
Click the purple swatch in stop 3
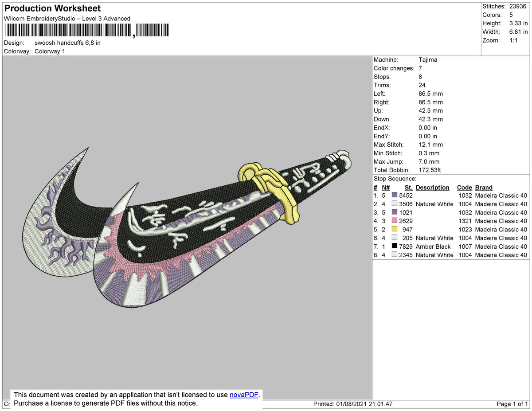coord(395,212)
